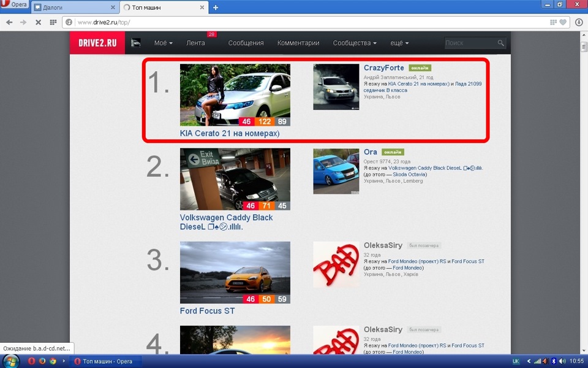
Task: Open Сообщения in the site navigation
Action: point(246,43)
